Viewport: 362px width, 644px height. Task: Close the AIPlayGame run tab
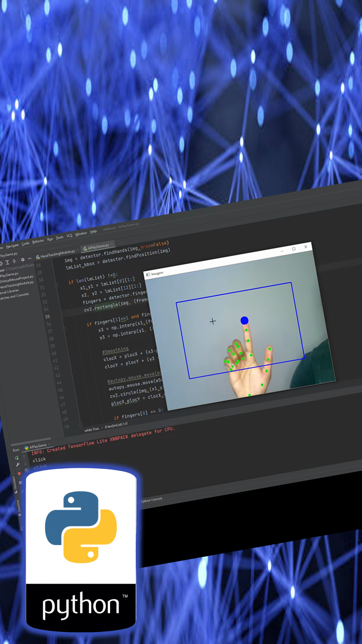49,444
